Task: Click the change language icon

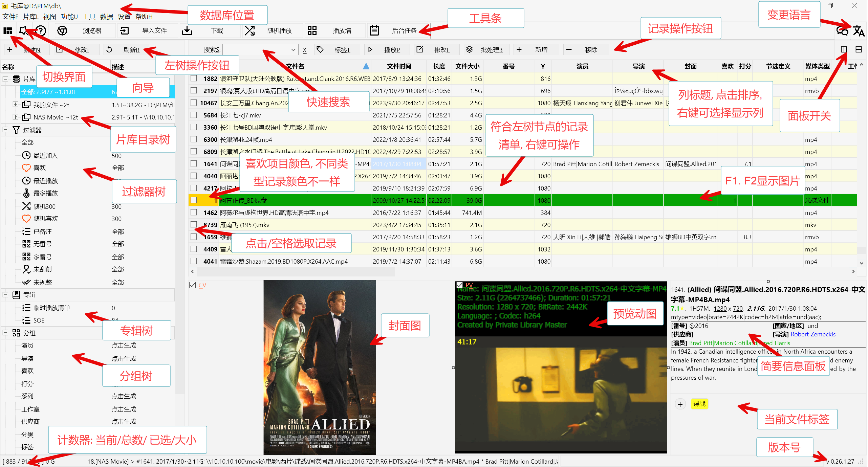Action: (x=858, y=31)
